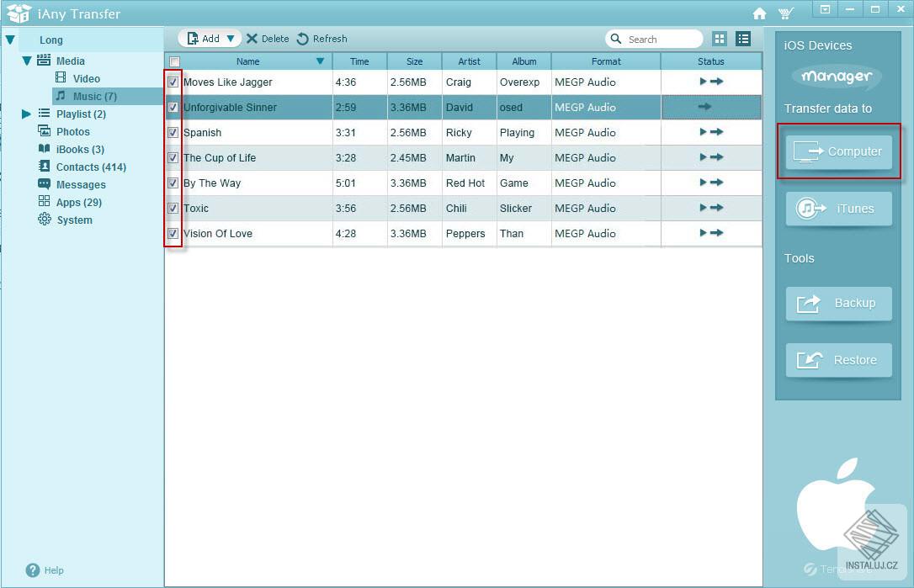Open the shopping cart icon
This screenshot has width=914, height=588.
pos(786,13)
